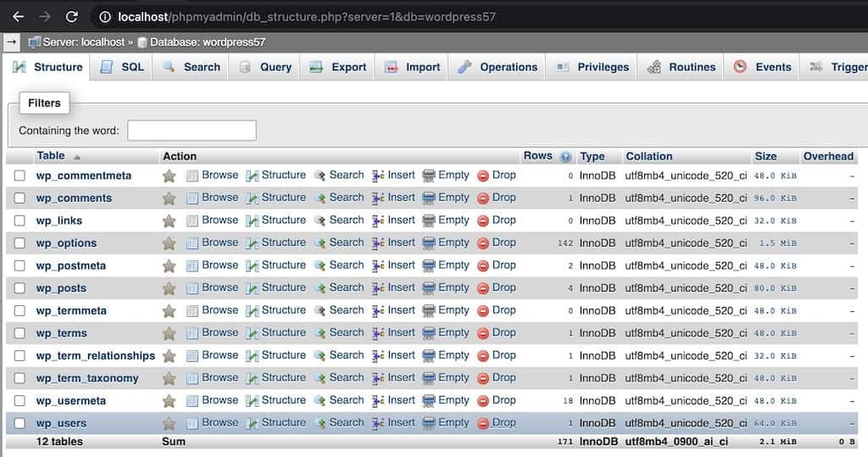This screenshot has height=457, width=868.
Task: Click the Filters legend label
Action: pyautogui.click(x=44, y=103)
